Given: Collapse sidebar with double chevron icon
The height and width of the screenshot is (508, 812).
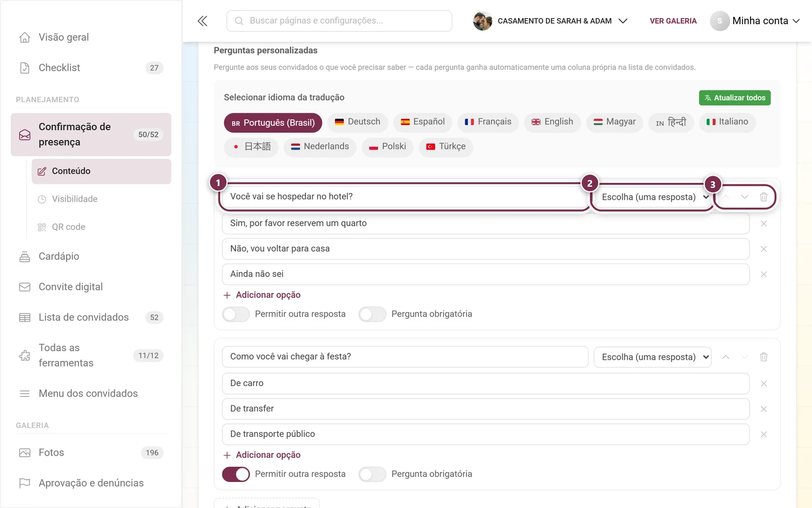Looking at the screenshot, I should (202, 21).
